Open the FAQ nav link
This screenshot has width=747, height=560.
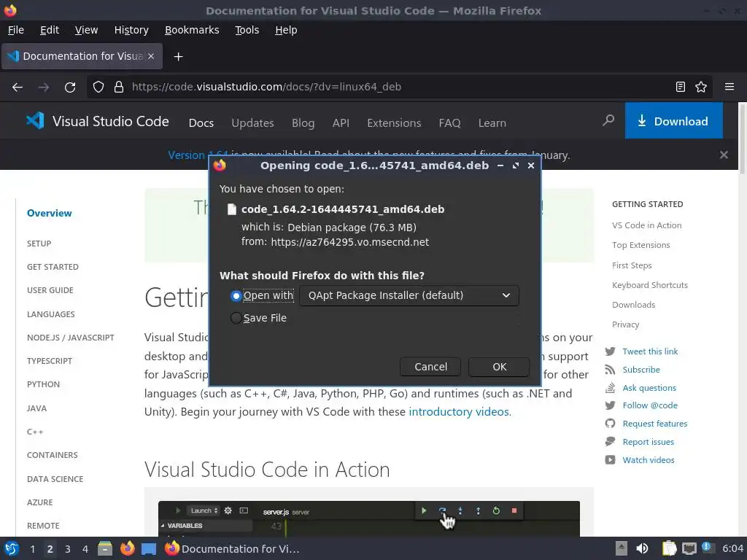pos(449,123)
